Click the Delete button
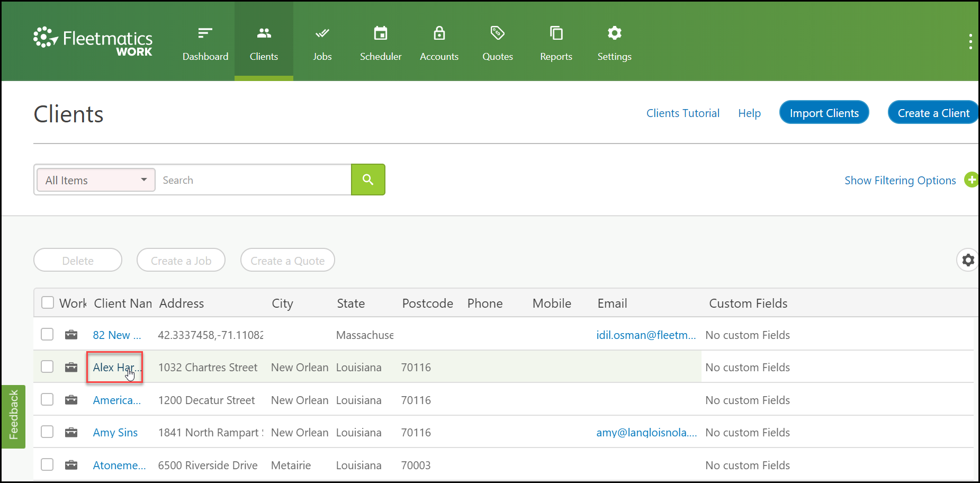The height and width of the screenshot is (483, 980). tap(78, 260)
